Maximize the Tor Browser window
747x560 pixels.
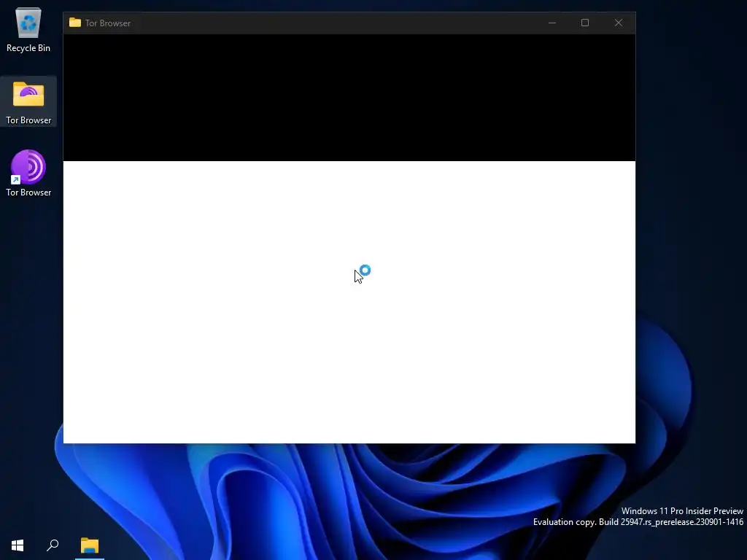pyautogui.click(x=585, y=23)
